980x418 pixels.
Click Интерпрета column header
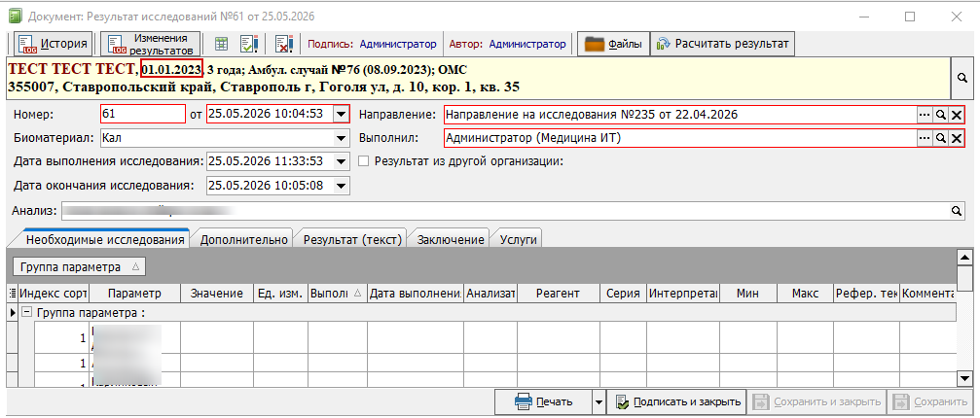(x=683, y=294)
